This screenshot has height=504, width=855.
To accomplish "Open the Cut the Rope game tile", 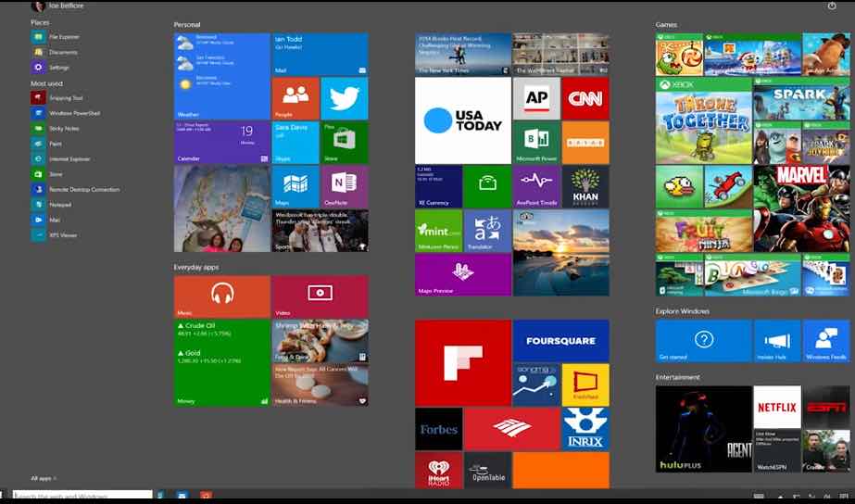I will click(x=679, y=54).
